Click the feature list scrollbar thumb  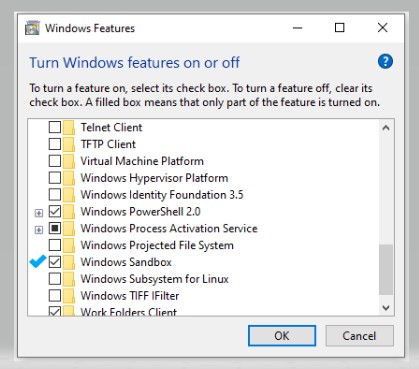(x=386, y=270)
